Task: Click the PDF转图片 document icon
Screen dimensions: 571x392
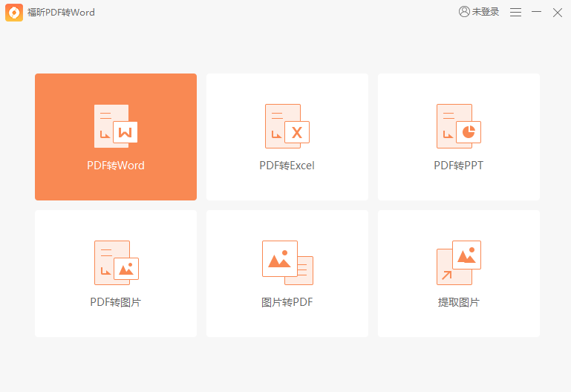Action: point(117,263)
